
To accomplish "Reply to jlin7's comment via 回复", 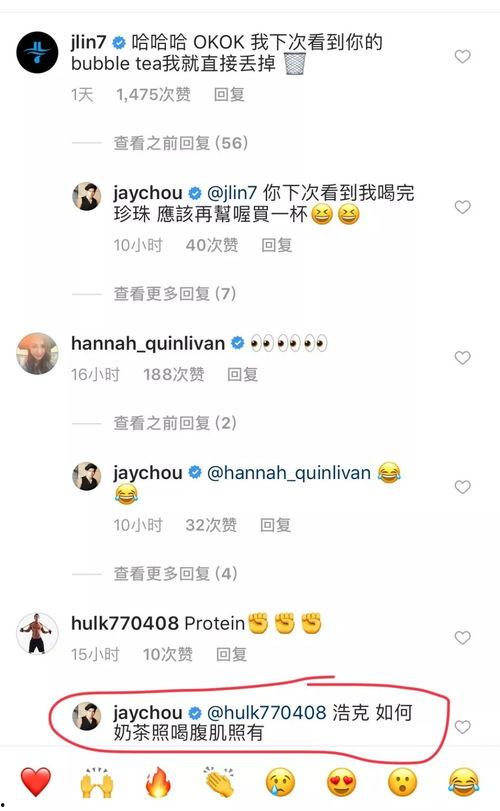I will pyautogui.click(x=229, y=95).
